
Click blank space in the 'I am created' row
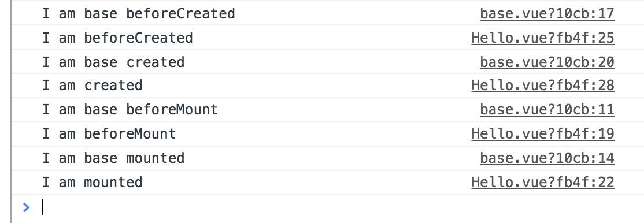pyautogui.click(x=304, y=86)
